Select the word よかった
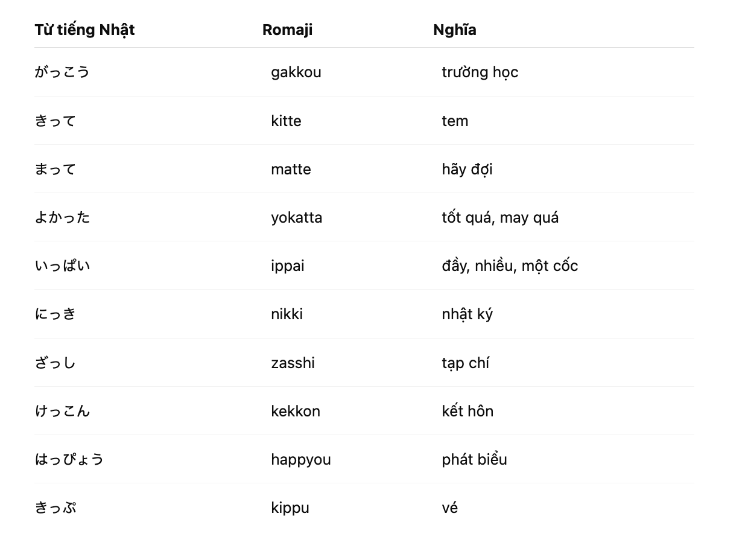This screenshot has height=560, width=748. coord(62,217)
